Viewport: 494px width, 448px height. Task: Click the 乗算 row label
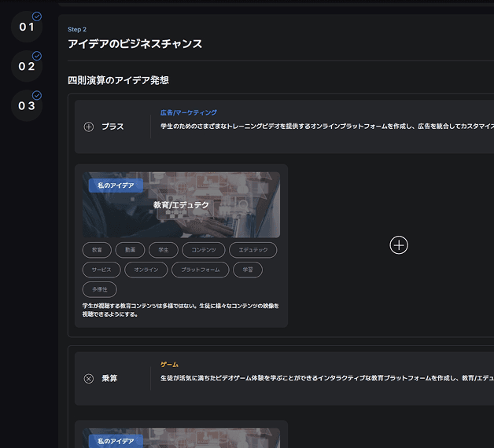(109, 378)
